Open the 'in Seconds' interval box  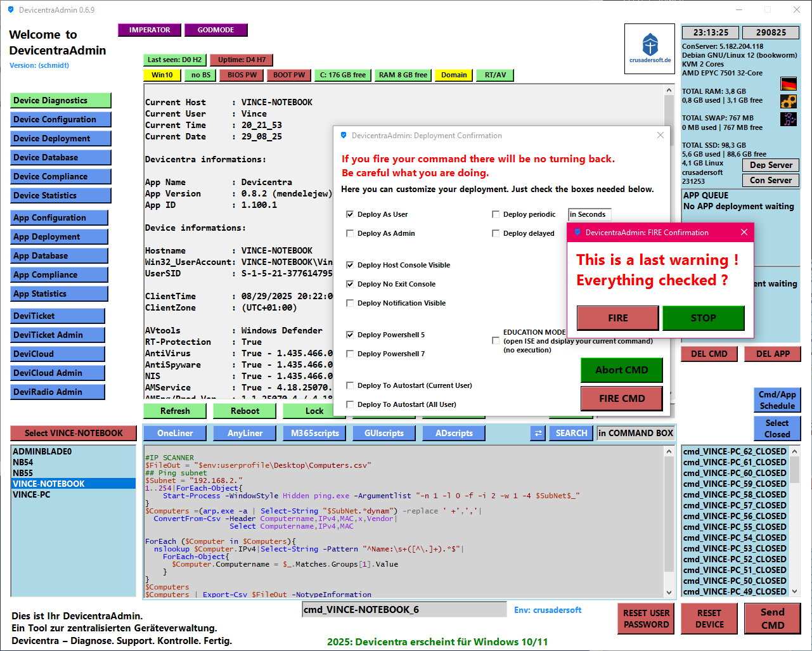(590, 214)
